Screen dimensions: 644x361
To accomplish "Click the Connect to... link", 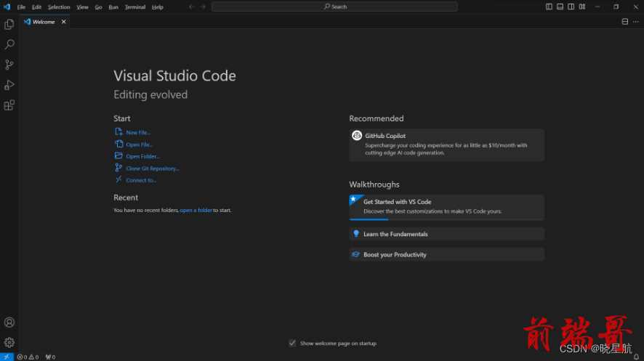I will [x=141, y=180].
